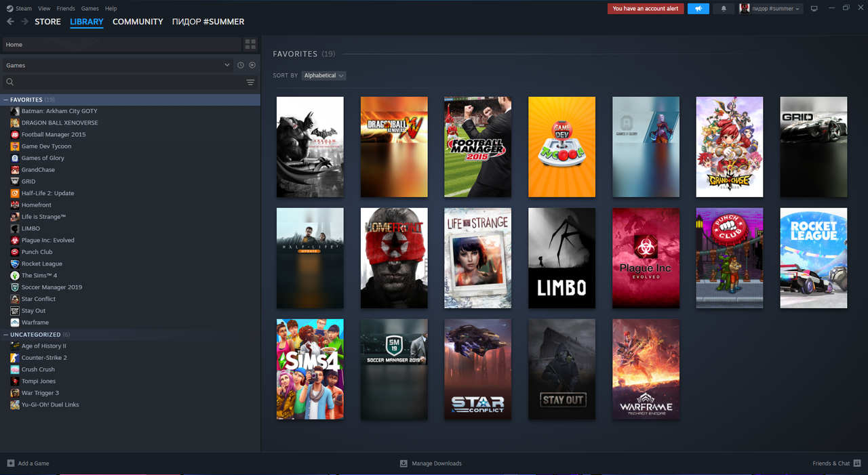
Task: Click the Home button in sidebar
Action: 121,45
